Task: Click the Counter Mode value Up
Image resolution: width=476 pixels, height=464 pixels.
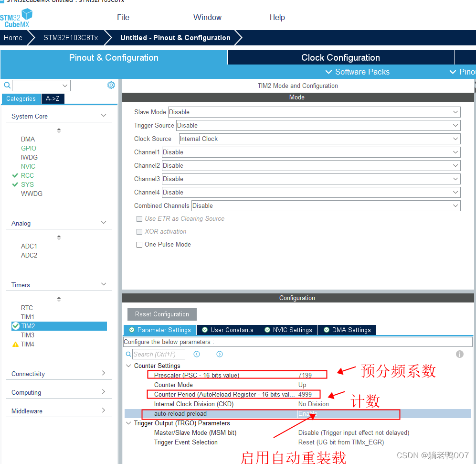Action: [302, 385]
